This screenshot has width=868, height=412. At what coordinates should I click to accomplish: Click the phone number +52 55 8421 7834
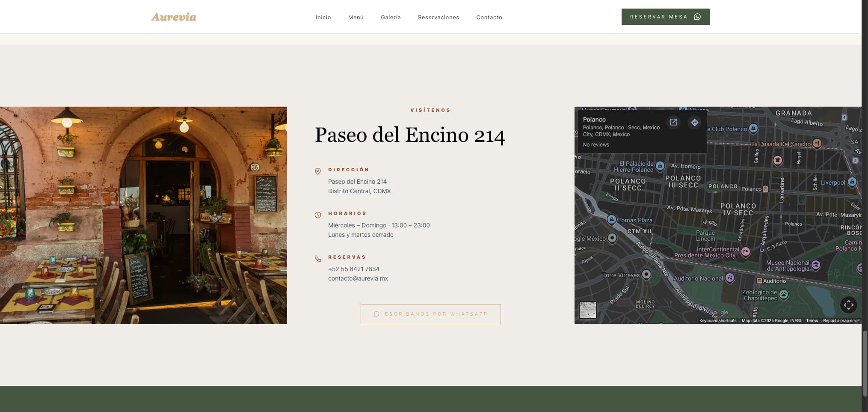tap(354, 269)
